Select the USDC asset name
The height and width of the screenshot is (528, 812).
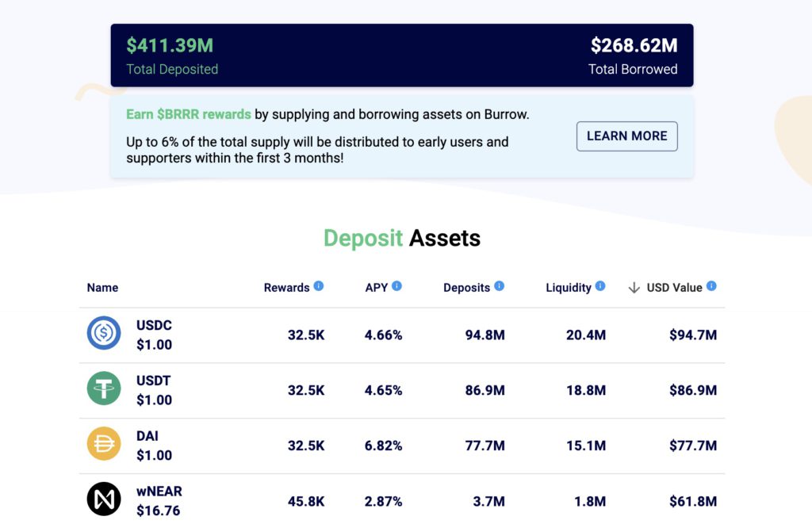click(154, 325)
